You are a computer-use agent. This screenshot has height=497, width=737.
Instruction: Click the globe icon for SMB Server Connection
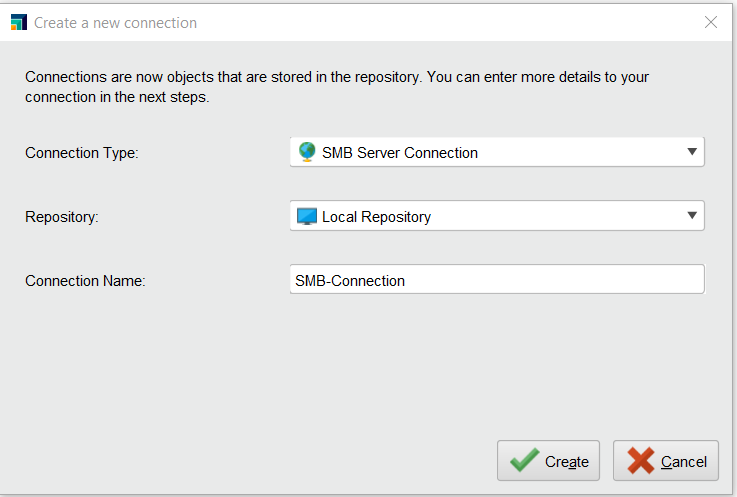(x=307, y=152)
